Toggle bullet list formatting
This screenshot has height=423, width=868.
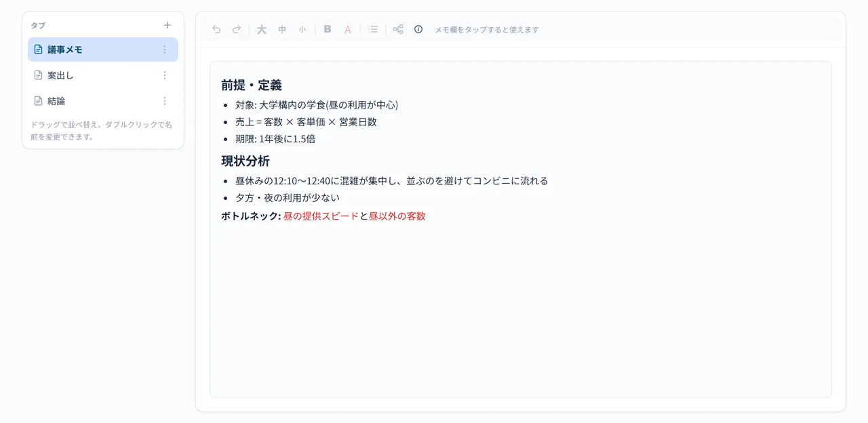373,29
